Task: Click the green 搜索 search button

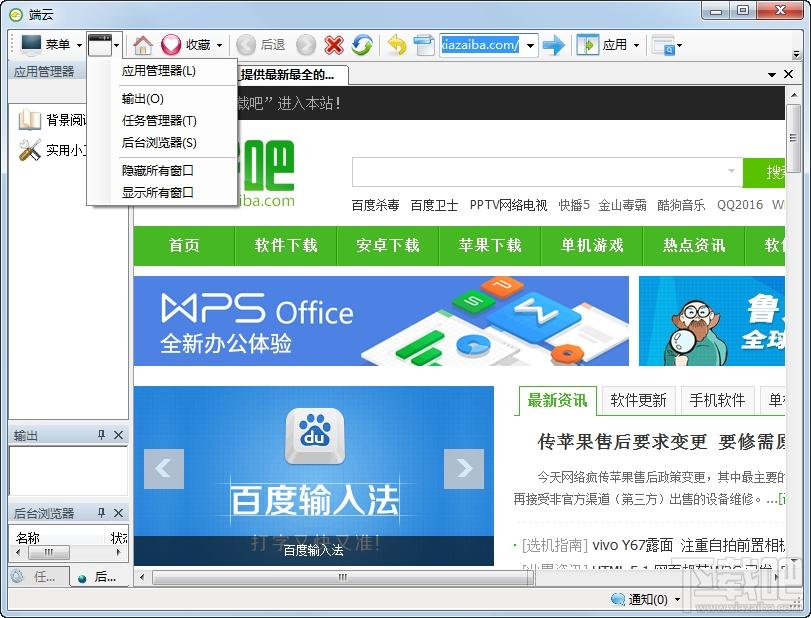Action: tap(764, 172)
